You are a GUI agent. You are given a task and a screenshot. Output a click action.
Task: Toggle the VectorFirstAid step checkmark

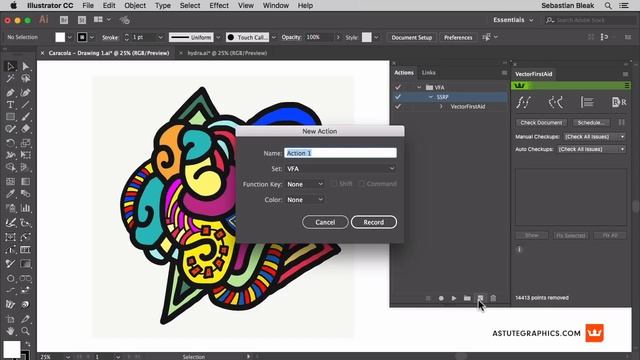398,107
